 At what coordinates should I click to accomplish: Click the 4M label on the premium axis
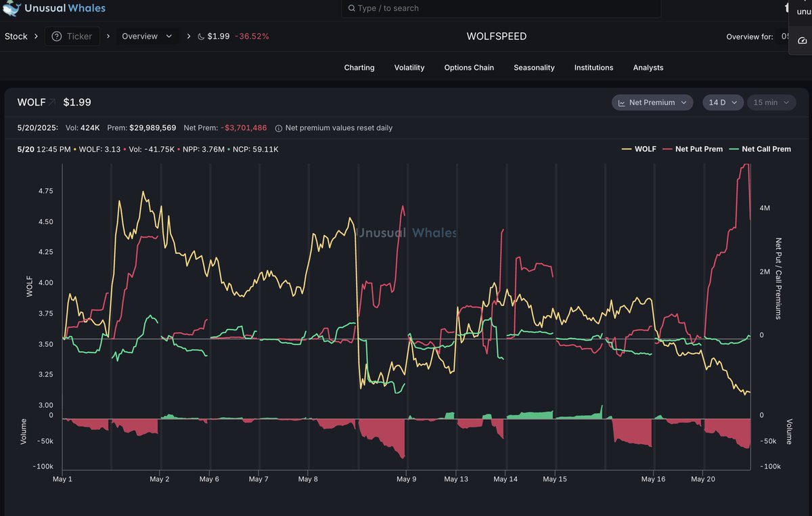coord(765,208)
